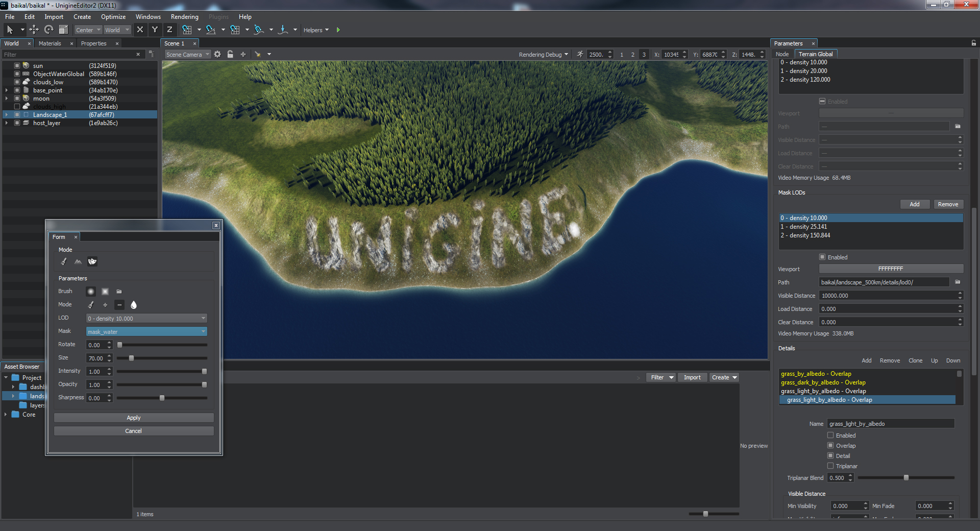980x531 pixels.
Task: Browse path folder icon next to baikal/landscape path
Action: [x=958, y=282]
